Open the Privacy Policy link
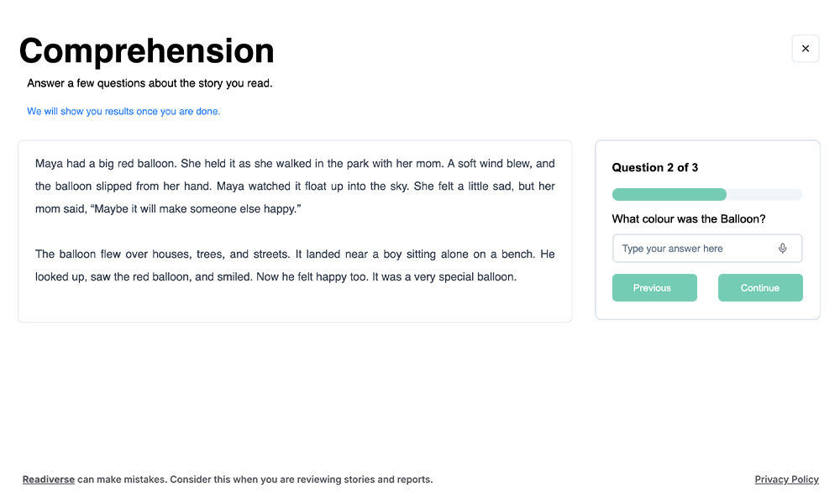Image resolution: width=840 pixels, height=504 pixels. [786, 480]
